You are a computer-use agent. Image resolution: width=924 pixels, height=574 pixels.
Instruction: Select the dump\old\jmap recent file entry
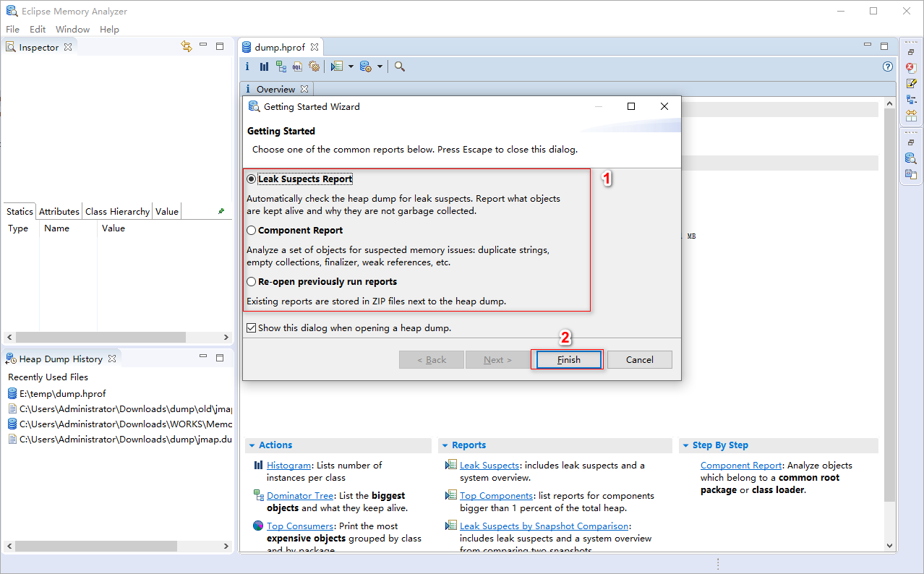(119, 408)
